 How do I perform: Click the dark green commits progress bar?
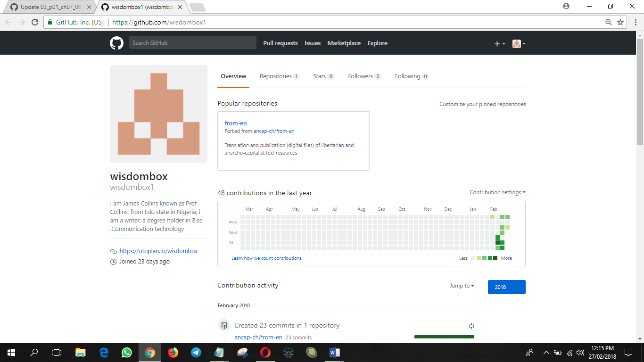point(444,337)
